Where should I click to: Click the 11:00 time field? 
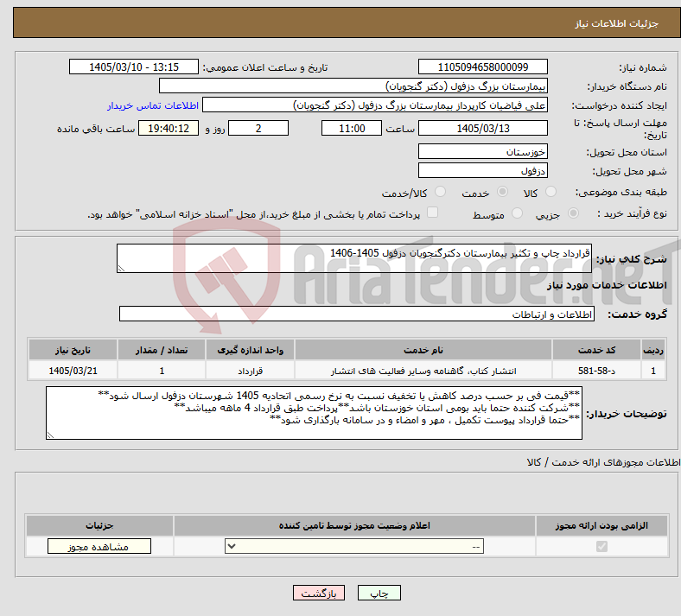click(x=352, y=128)
